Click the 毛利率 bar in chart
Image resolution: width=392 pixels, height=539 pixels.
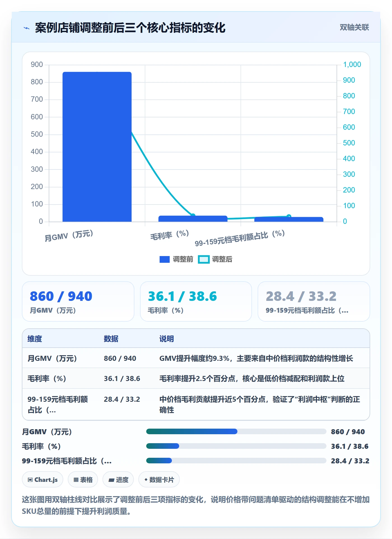tap(193, 219)
